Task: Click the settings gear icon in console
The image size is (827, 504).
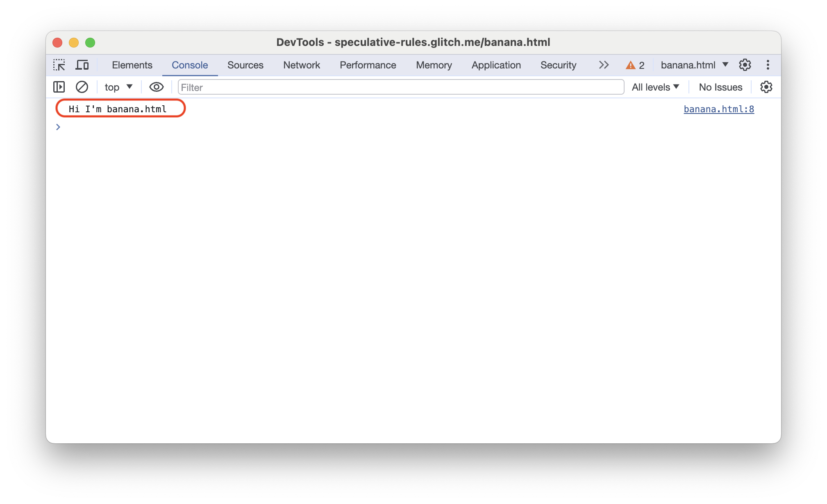Action: 766,87
